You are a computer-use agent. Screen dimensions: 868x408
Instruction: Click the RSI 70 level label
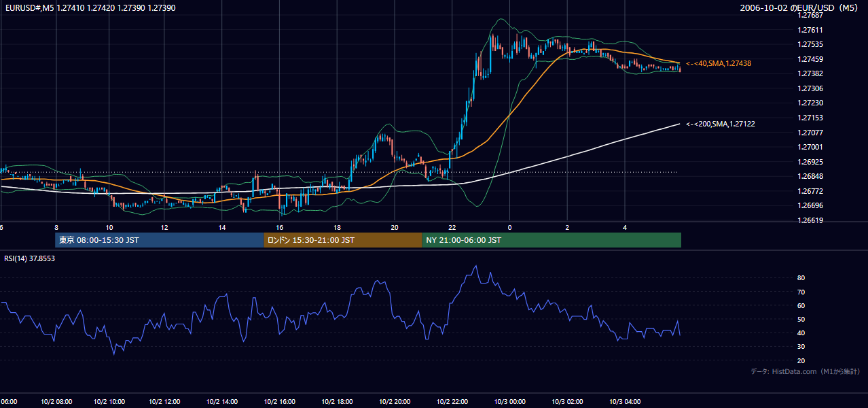(801, 292)
